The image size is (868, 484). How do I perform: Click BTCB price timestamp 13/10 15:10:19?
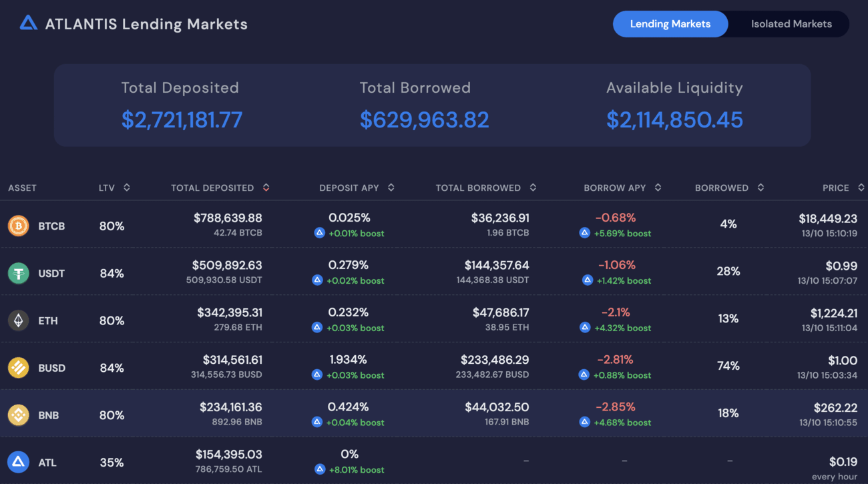(x=828, y=234)
